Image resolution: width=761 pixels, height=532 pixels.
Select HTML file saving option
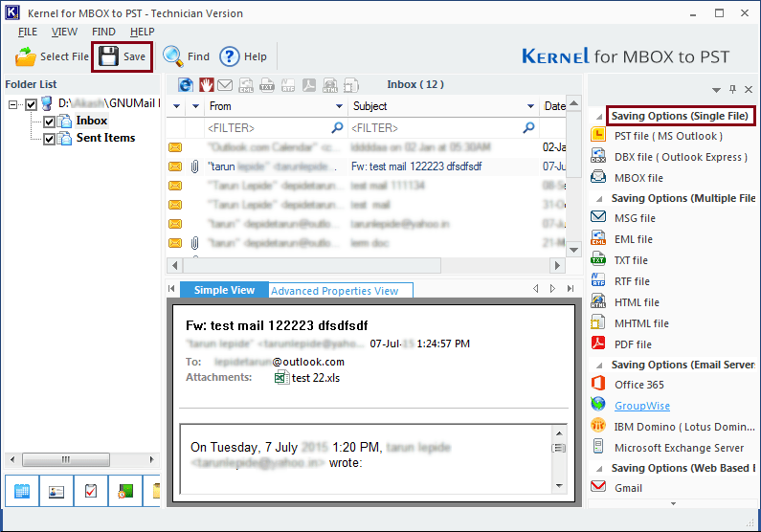click(637, 302)
